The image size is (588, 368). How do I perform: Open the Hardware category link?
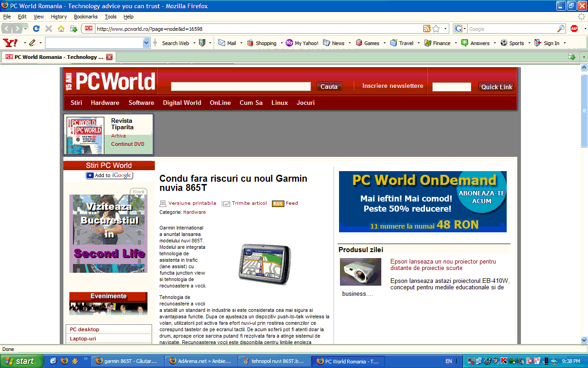(194, 213)
